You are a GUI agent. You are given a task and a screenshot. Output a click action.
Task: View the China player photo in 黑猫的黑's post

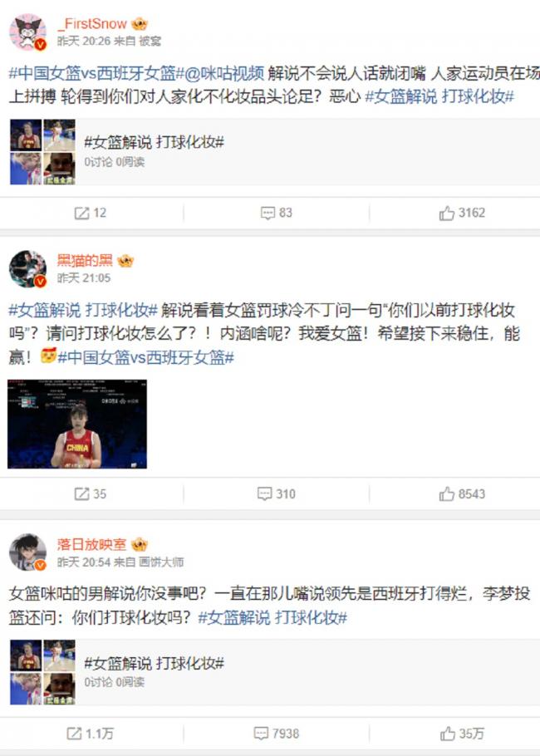[x=77, y=424]
